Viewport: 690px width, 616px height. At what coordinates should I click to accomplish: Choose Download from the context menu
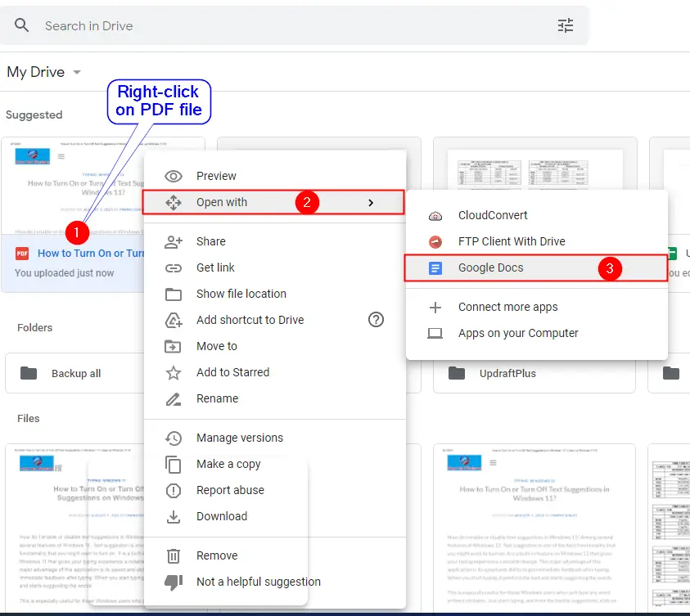click(275, 517)
